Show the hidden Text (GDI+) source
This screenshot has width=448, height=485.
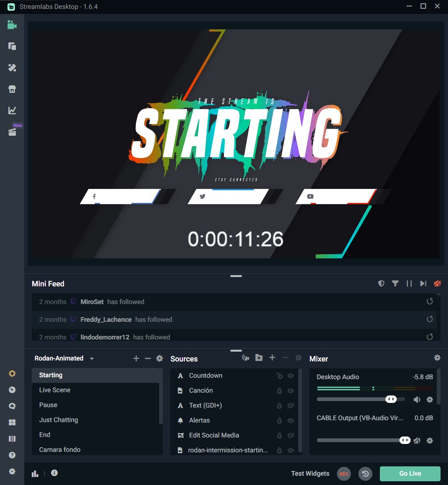coord(291,406)
